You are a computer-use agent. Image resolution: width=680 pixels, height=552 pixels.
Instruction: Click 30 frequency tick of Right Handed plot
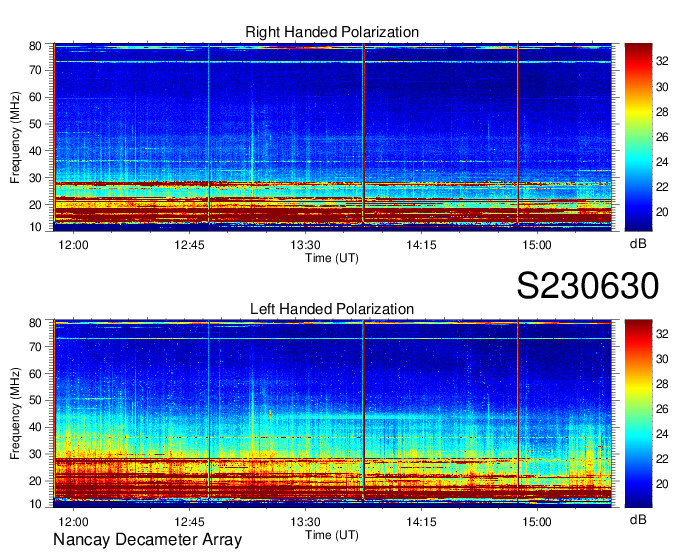pos(35,178)
